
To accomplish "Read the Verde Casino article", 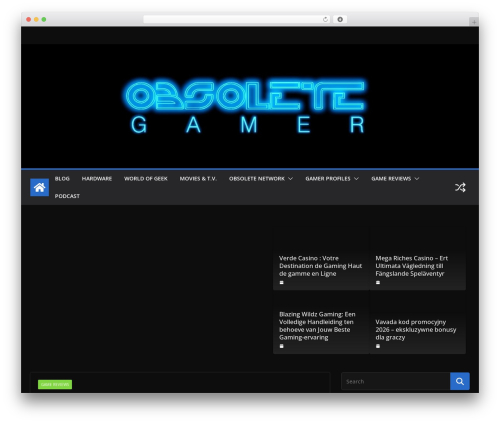I will 320,266.
